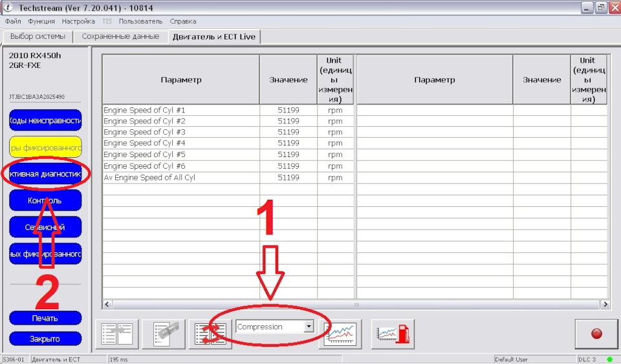Click DLC 3 status indicator

click(587, 359)
